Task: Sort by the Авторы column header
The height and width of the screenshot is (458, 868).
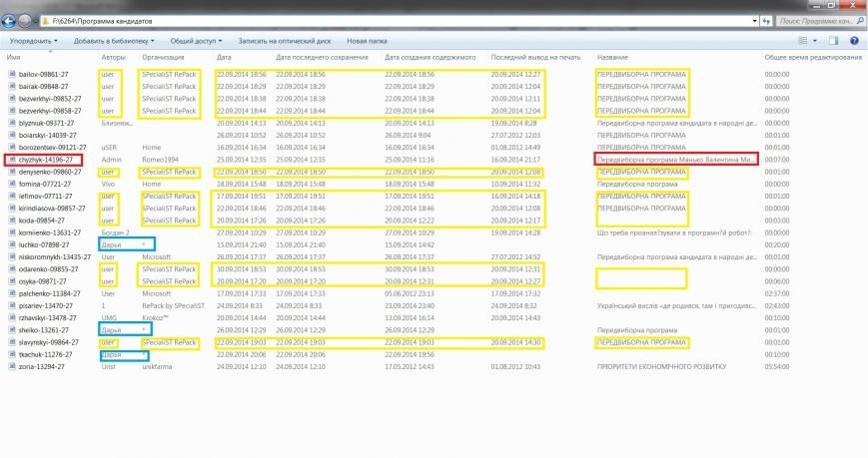Action: coord(114,57)
